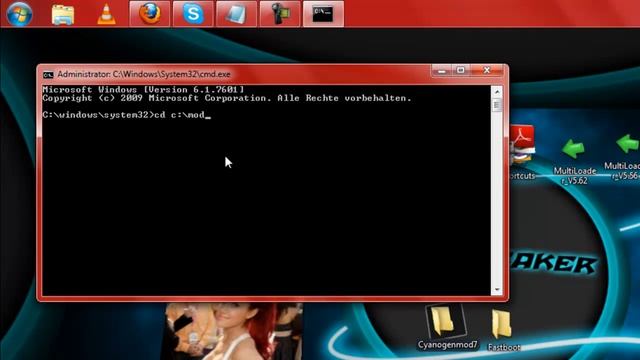Select the Cyanogenmod7 desktop folder
Image resolution: width=640 pixels, height=360 pixels.
coord(447,328)
